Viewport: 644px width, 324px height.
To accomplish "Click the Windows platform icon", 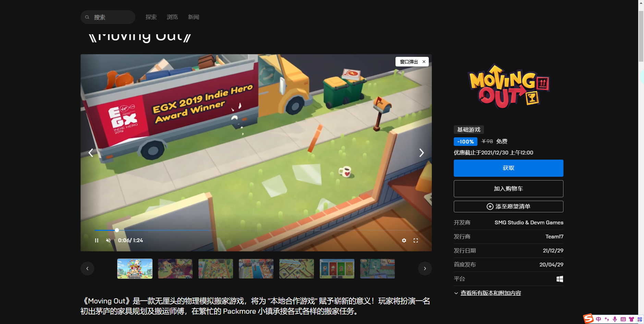I will [560, 279].
